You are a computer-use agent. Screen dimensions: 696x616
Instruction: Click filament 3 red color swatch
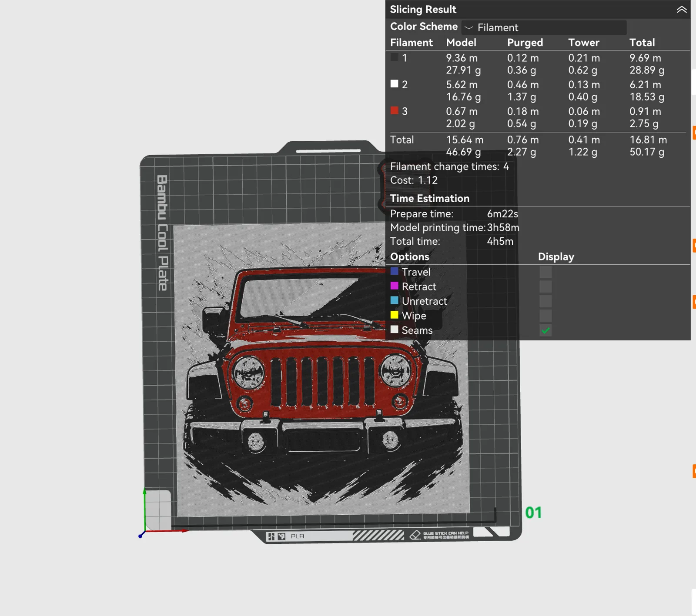395,110
